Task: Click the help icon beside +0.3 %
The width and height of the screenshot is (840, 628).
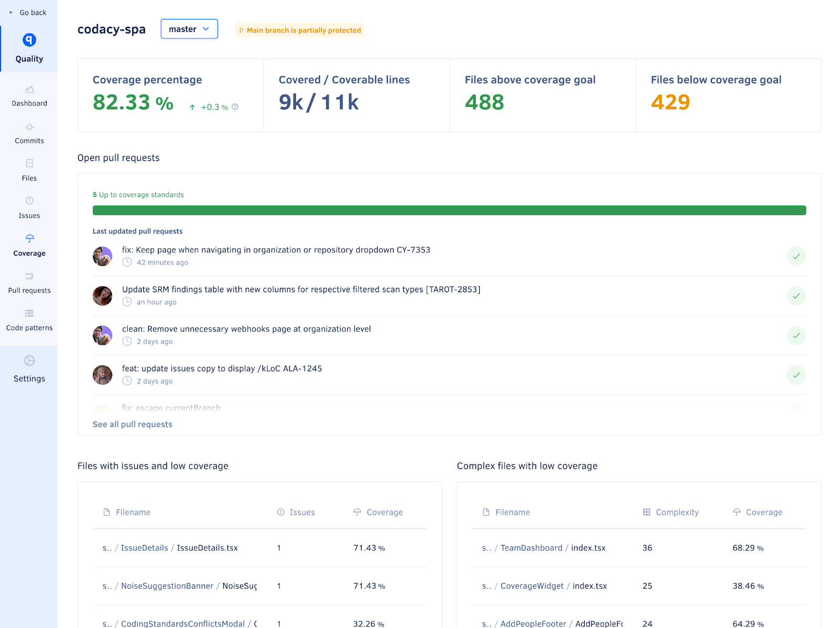Action: tap(235, 107)
